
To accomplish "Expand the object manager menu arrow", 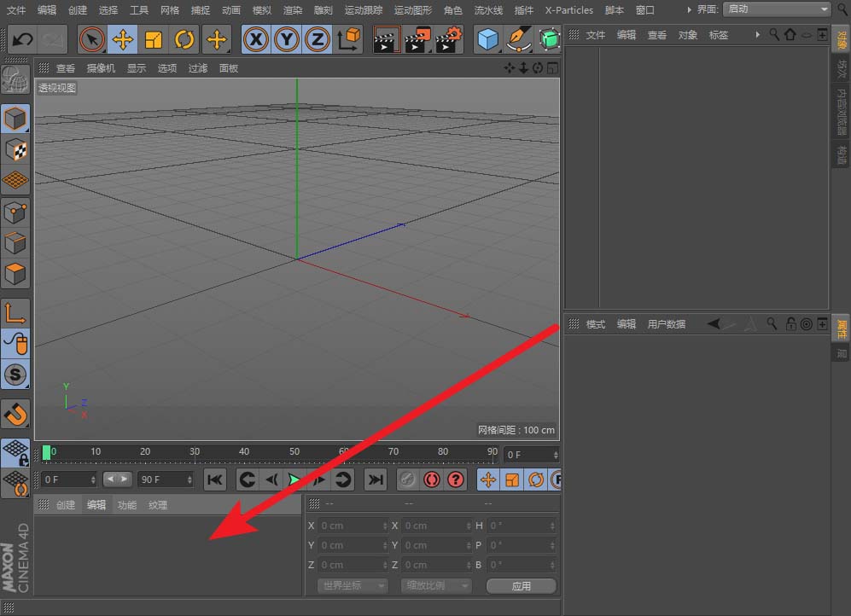I will click(757, 35).
